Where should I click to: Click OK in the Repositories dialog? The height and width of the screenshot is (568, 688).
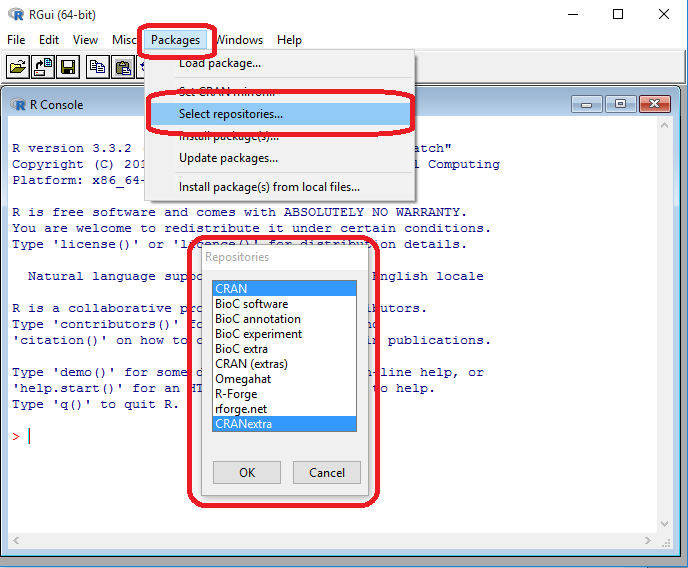247,472
